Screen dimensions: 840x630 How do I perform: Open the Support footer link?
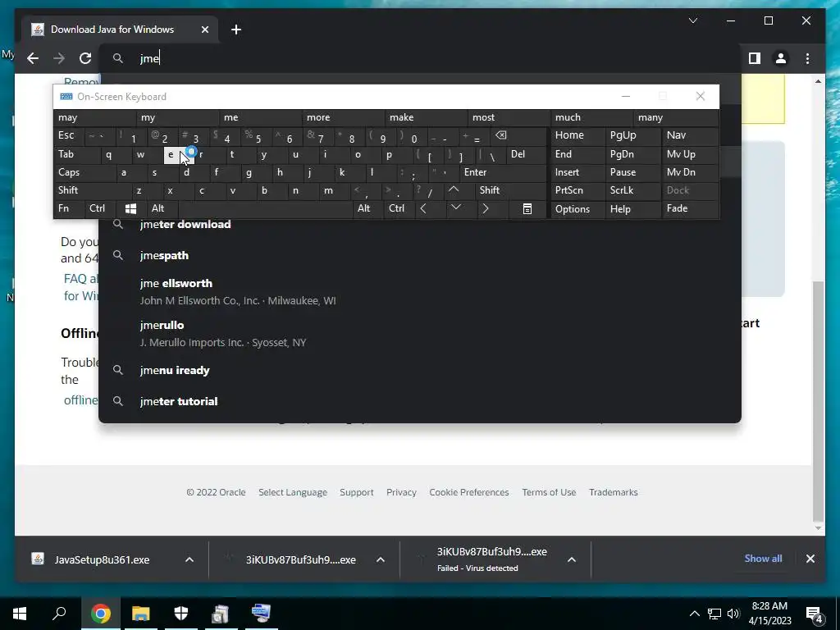pos(356,492)
